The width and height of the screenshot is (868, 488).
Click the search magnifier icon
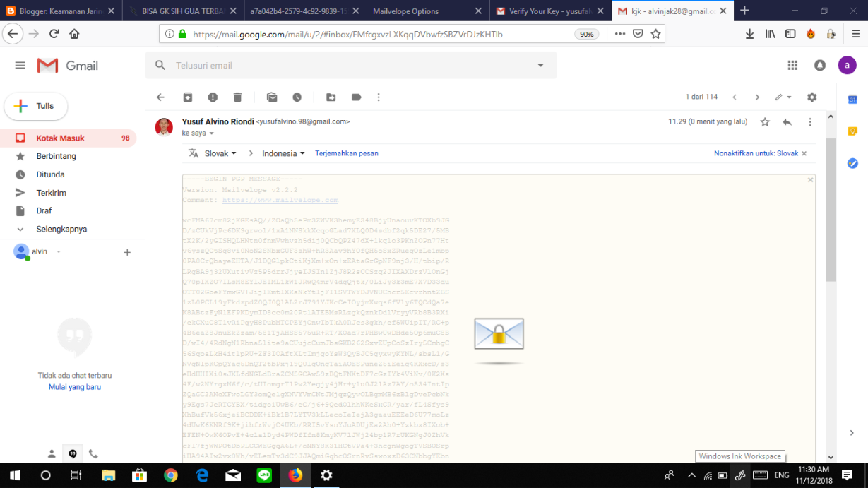pyautogui.click(x=160, y=66)
